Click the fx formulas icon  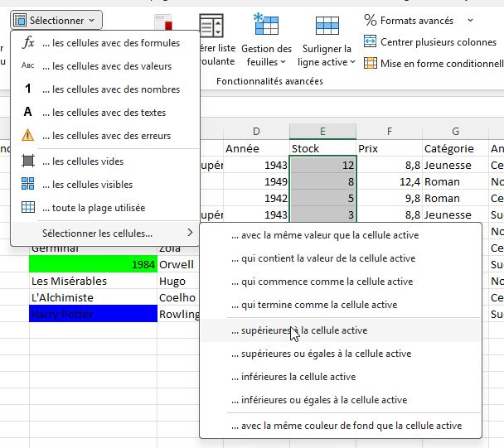pos(28,42)
